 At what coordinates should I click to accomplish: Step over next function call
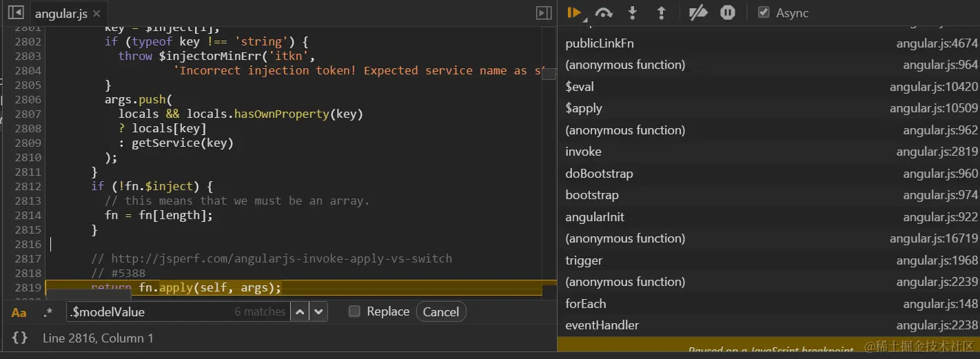tap(604, 12)
